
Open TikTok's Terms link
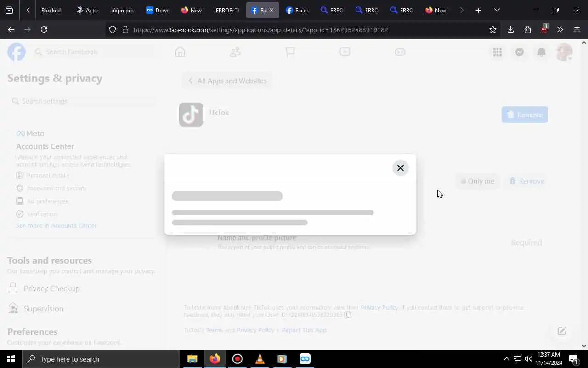(214, 330)
